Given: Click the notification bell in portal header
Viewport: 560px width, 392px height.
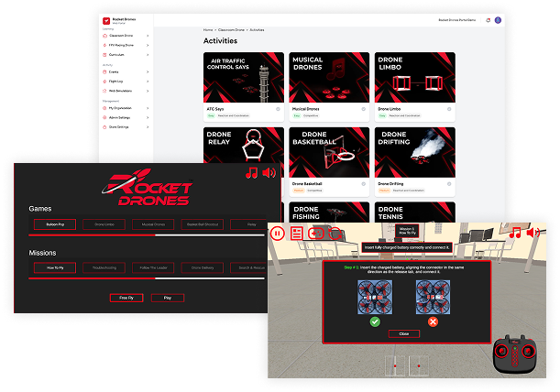Looking at the screenshot, I should [x=486, y=19].
